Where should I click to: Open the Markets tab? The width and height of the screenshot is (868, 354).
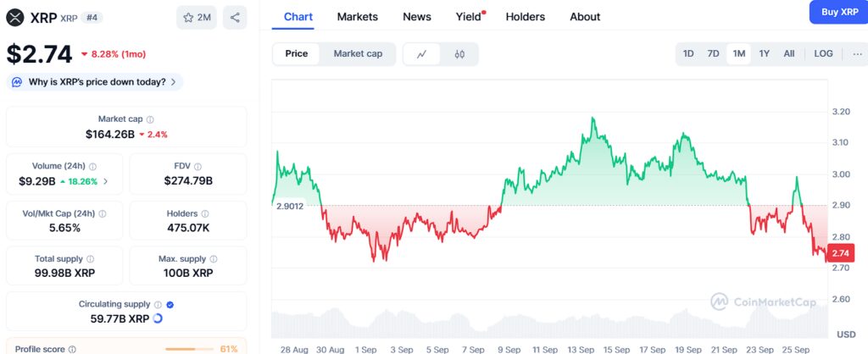pos(358,17)
